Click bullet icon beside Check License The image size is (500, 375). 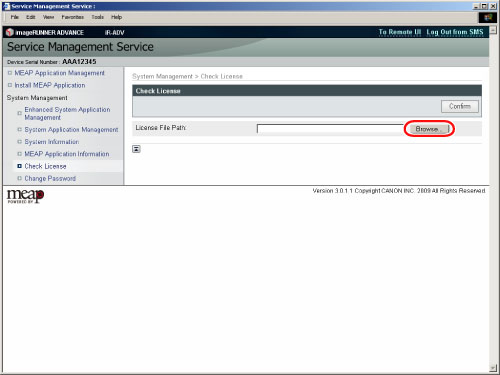tap(19, 166)
